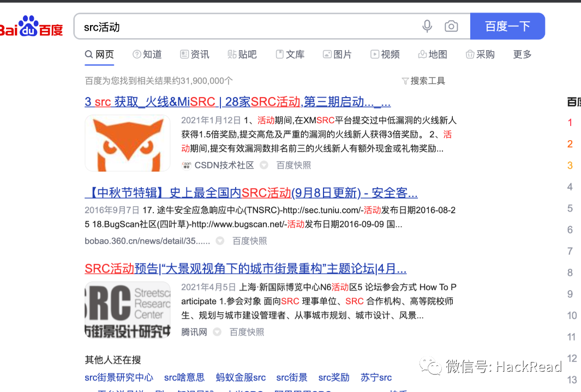Viewport: 581px width, 392px height.
Task: Click hot list rank number 9
Action: pyautogui.click(x=570, y=294)
